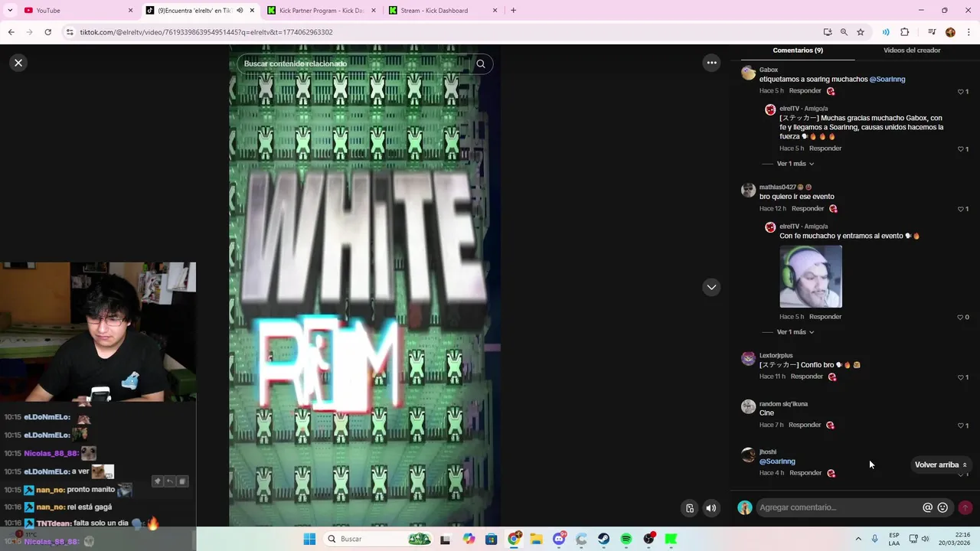Open Spotify from the taskbar
The width and height of the screenshot is (980, 551).
pyautogui.click(x=626, y=540)
